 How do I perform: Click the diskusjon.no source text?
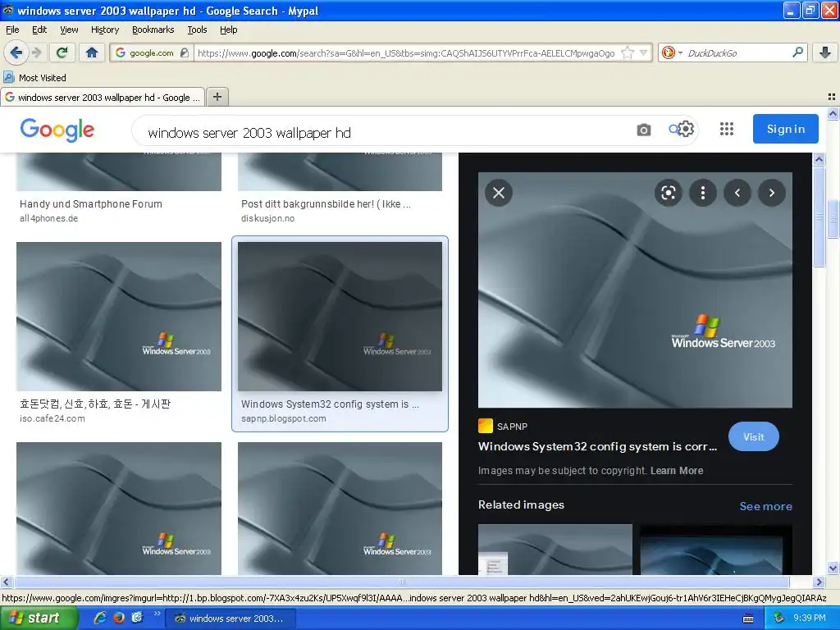(x=268, y=218)
